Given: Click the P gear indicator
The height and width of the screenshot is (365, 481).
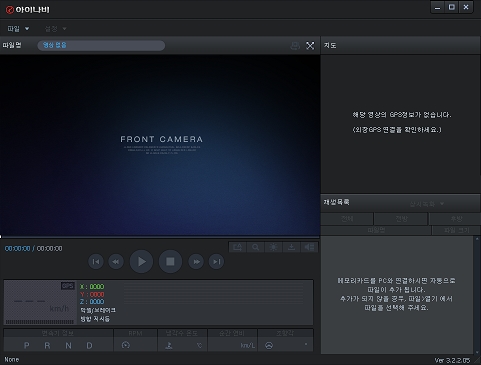Looking at the screenshot, I should [27, 346].
